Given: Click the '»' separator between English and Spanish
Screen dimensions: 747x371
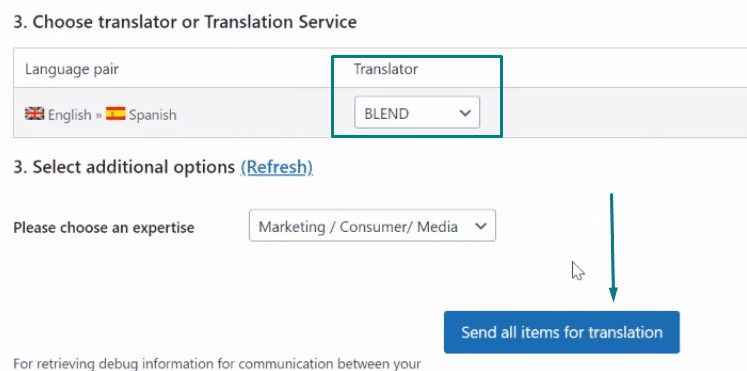Looking at the screenshot, I should [98, 115].
